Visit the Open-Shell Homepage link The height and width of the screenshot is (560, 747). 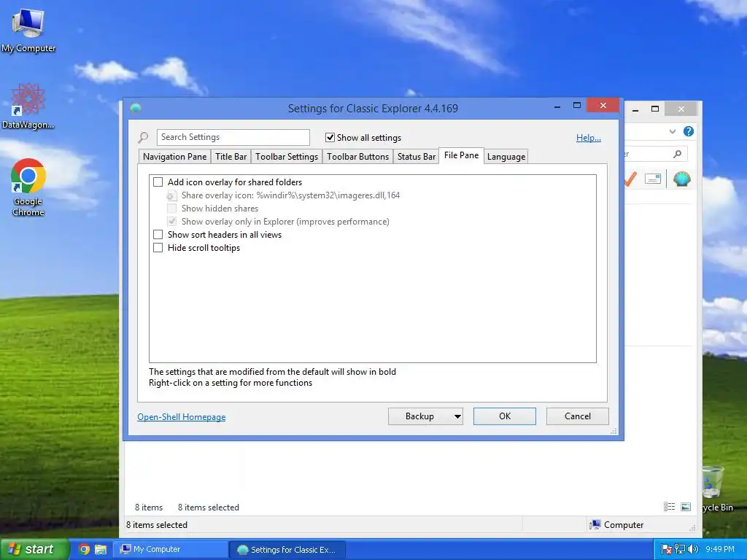182,417
